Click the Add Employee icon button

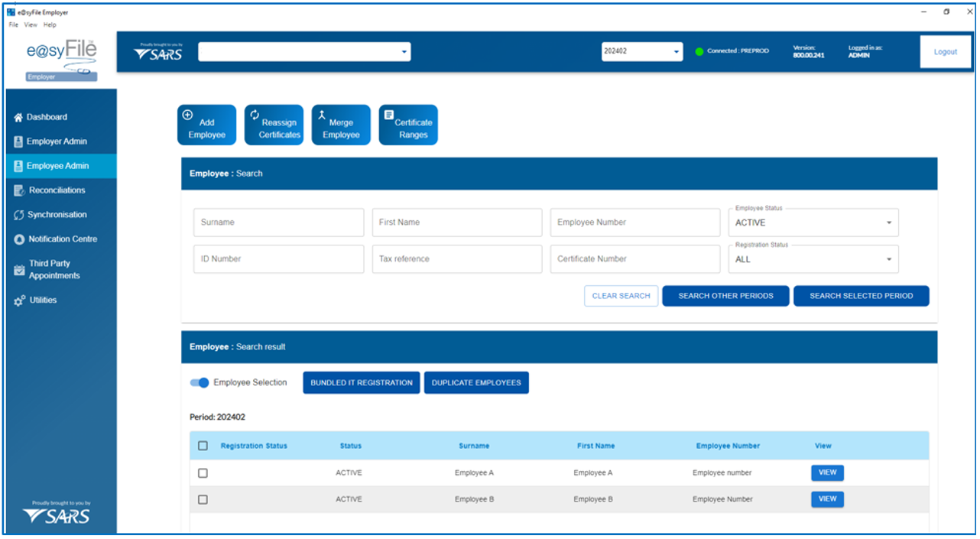[206, 125]
